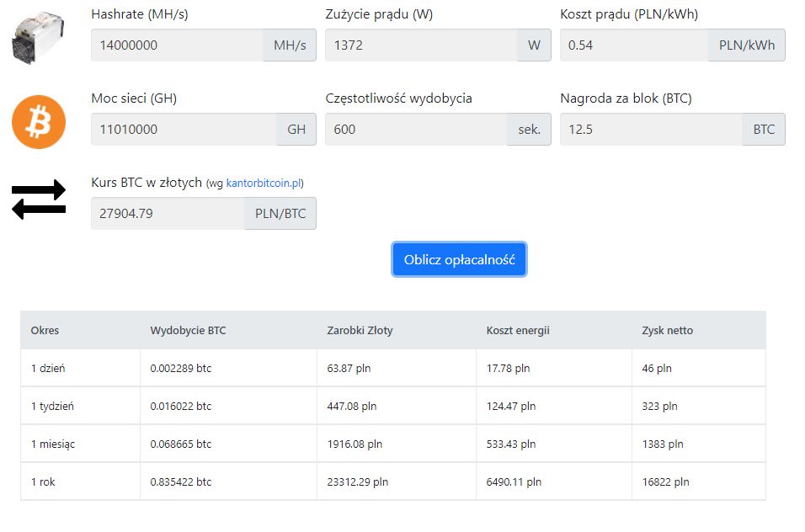Click the Oblicz opłacalność button
The height and width of the screenshot is (532, 805).
click(459, 259)
